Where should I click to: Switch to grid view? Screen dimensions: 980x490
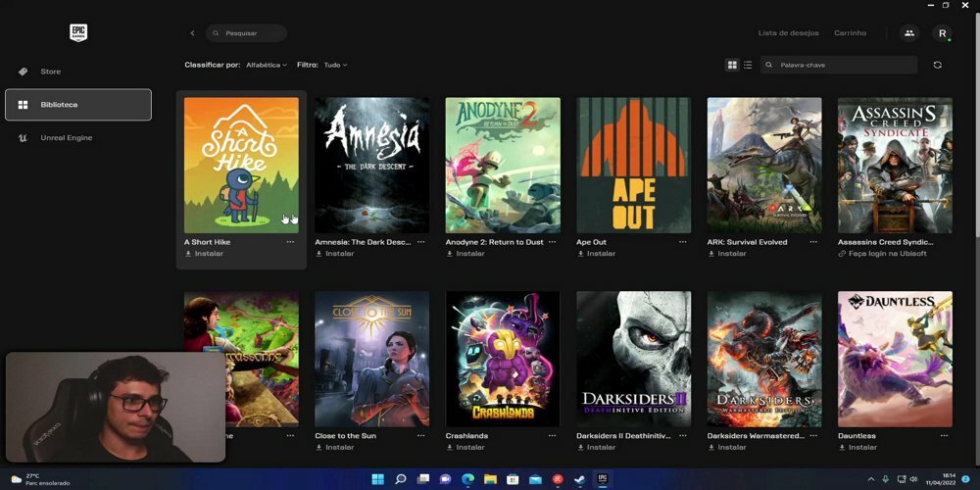coord(732,65)
